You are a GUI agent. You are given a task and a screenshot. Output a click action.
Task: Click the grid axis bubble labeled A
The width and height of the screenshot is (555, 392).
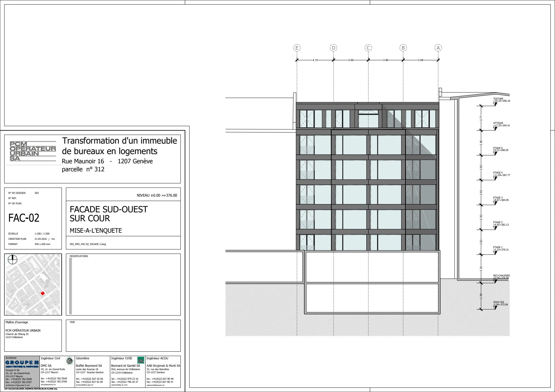pos(438,48)
